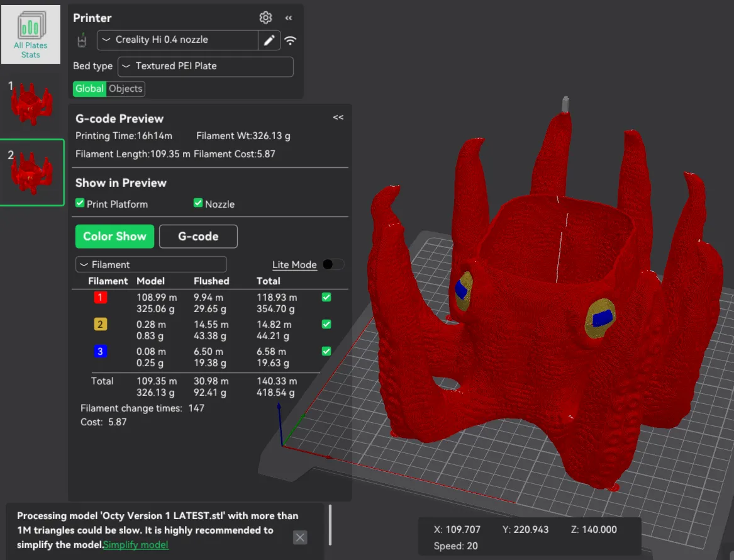The image size is (734, 560).
Task: Dismiss the processing model notification
Action: pyautogui.click(x=300, y=537)
